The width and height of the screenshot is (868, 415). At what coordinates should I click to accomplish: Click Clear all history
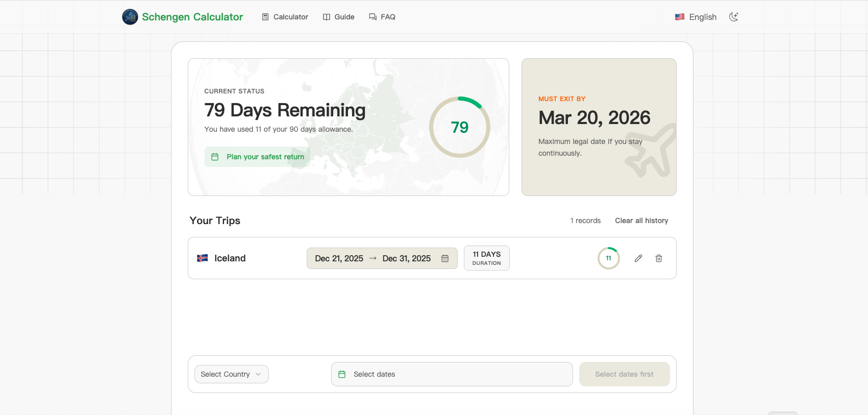[641, 221]
